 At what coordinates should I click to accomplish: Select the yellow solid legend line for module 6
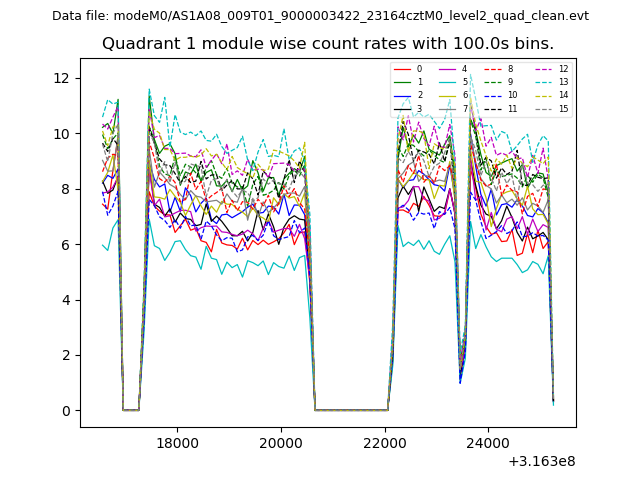[446, 95]
